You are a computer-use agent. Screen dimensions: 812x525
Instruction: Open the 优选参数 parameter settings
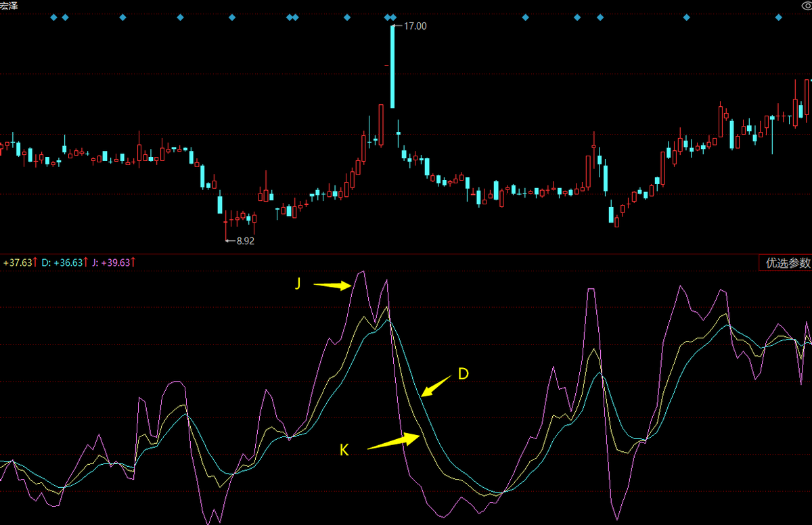coord(787,263)
